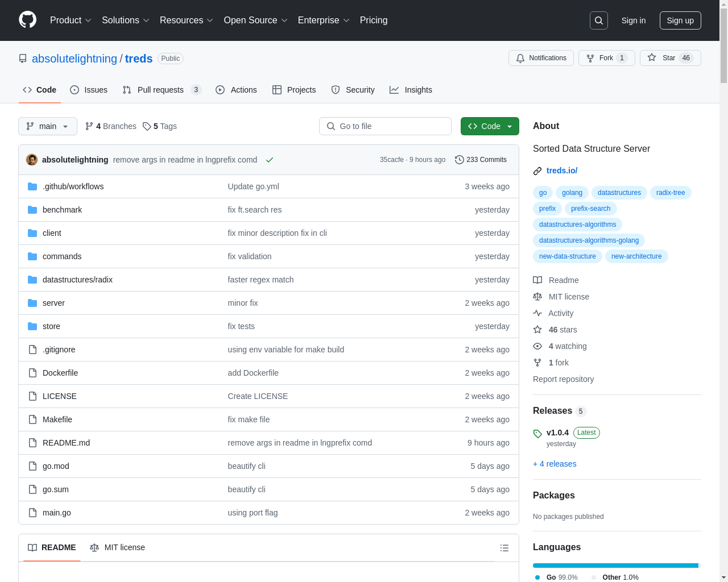Screen dimensions: 728x582
Task: Open the commit history clock icon
Action: click(460, 160)
